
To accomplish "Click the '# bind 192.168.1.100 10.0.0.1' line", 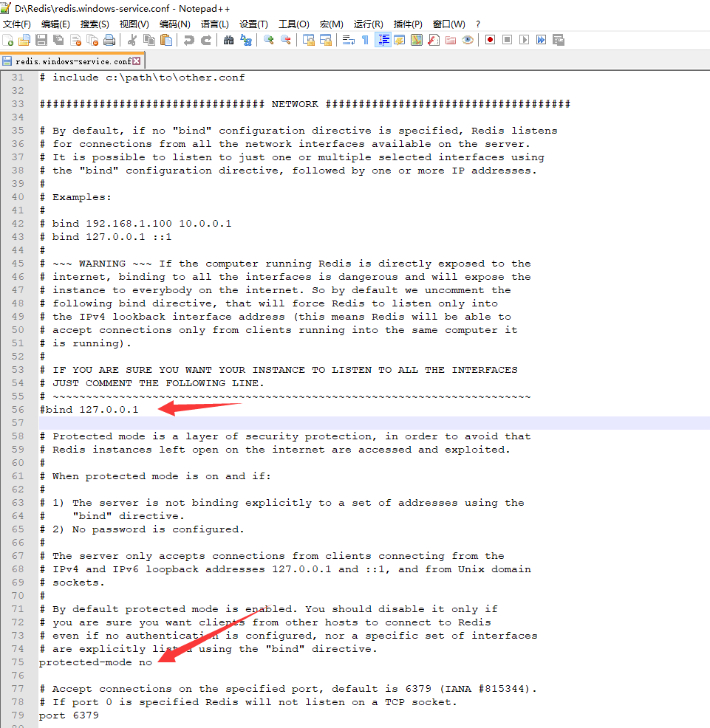I will (x=135, y=223).
